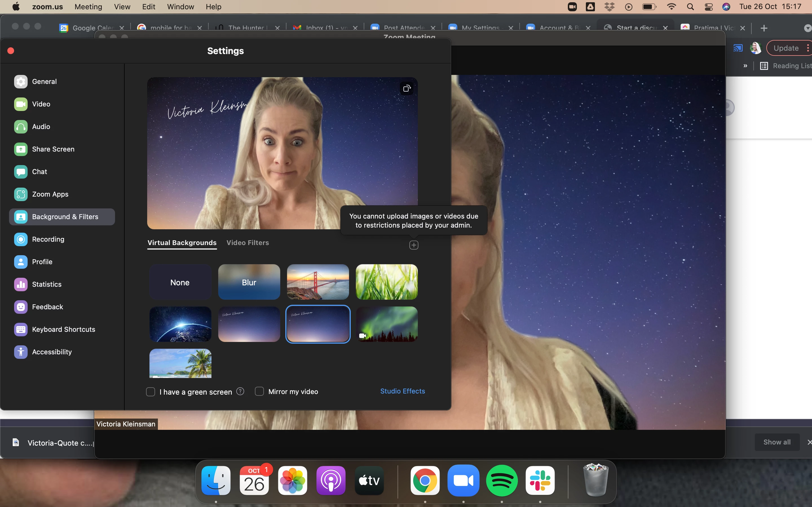Open help for green screen option
Viewport: 812px width, 507px height.
240,391
